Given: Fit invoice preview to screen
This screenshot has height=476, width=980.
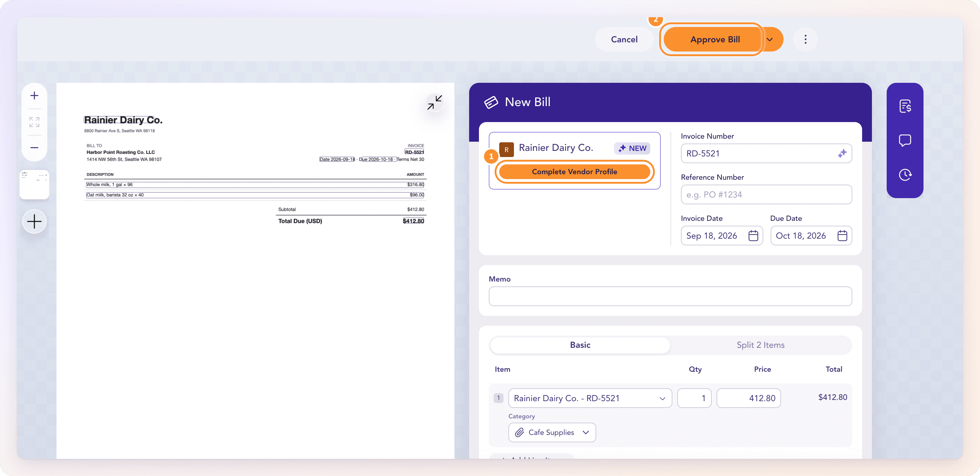Looking at the screenshot, I should tap(34, 122).
